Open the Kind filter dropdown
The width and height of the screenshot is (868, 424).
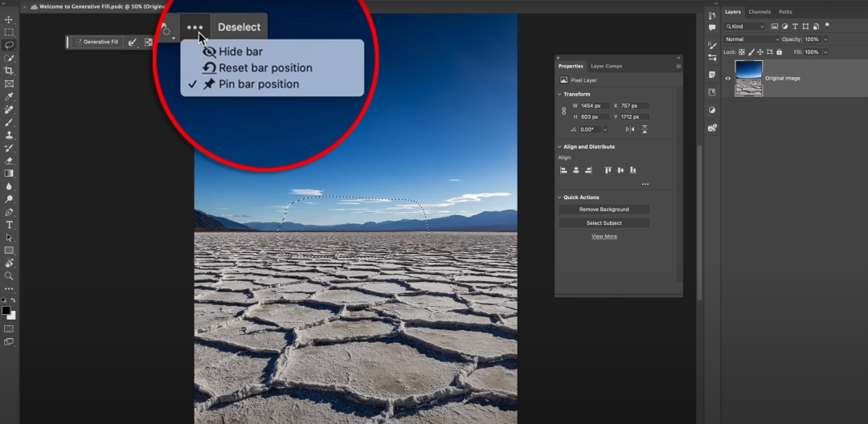point(744,26)
